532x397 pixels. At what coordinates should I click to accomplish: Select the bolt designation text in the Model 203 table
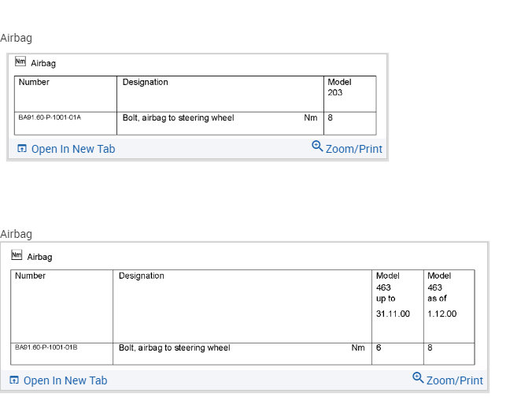coord(178,118)
